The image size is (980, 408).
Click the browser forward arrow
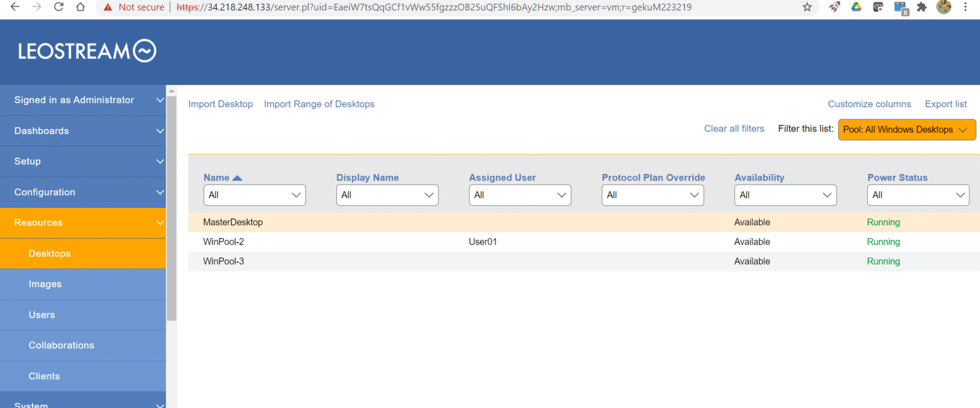tap(37, 7)
